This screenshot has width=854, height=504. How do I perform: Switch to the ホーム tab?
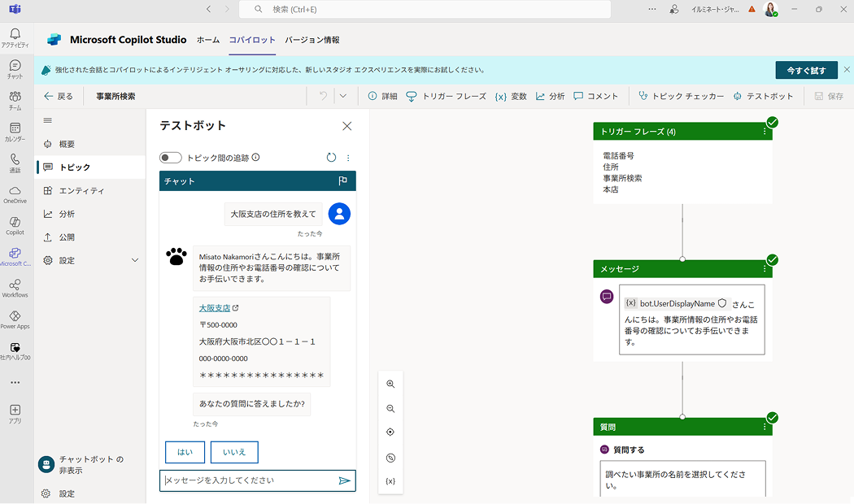click(208, 40)
